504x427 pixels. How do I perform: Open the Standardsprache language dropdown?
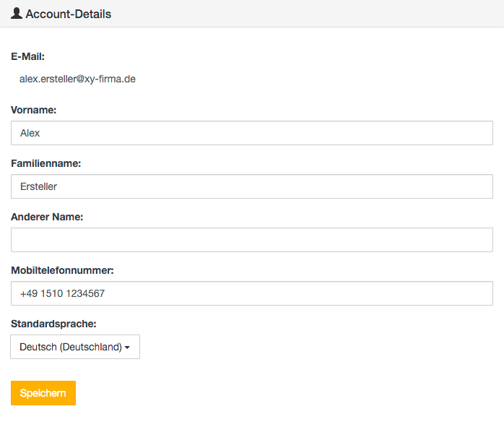75,347
